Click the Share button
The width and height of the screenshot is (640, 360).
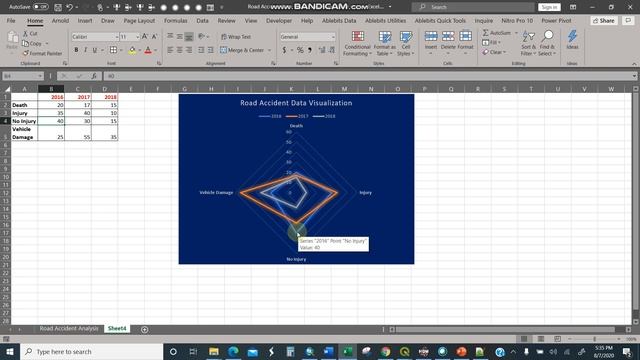coord(604,20)
